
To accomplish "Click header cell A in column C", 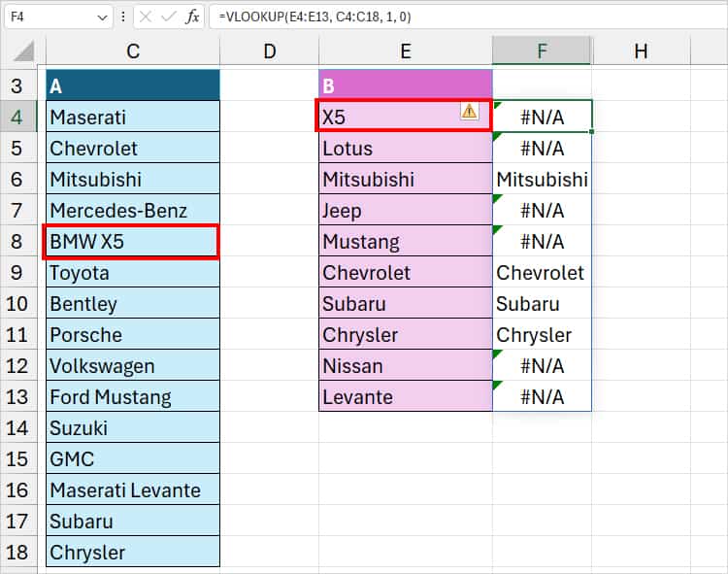I will coord(133,85).
